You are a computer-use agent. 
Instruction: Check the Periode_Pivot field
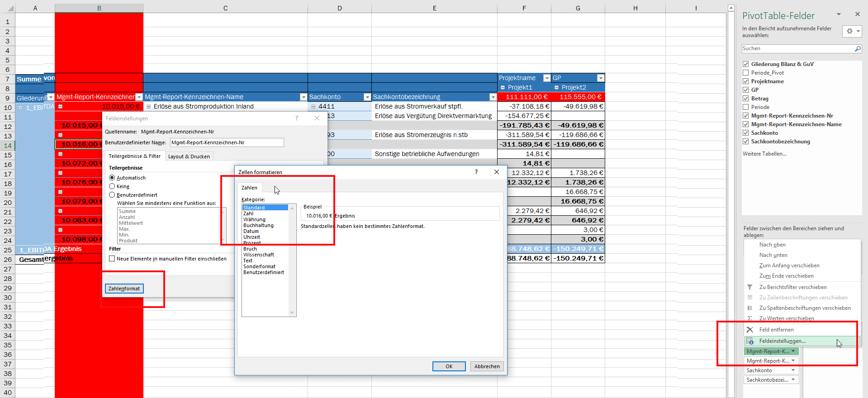point(745,73)
